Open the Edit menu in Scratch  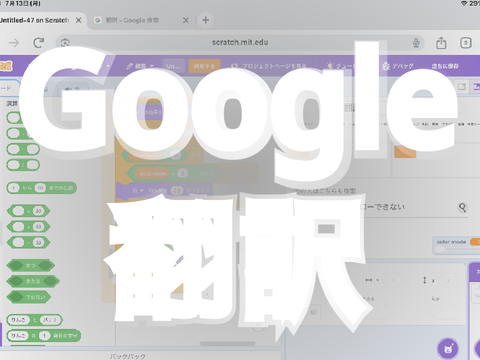click(x=140, y=66)
